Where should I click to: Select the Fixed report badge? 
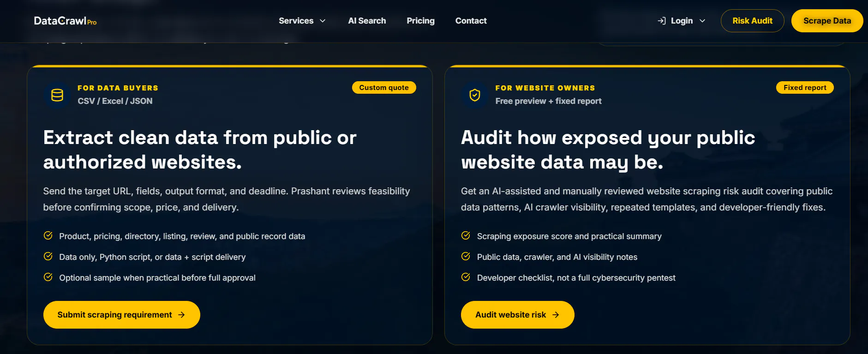click(805, 88)
